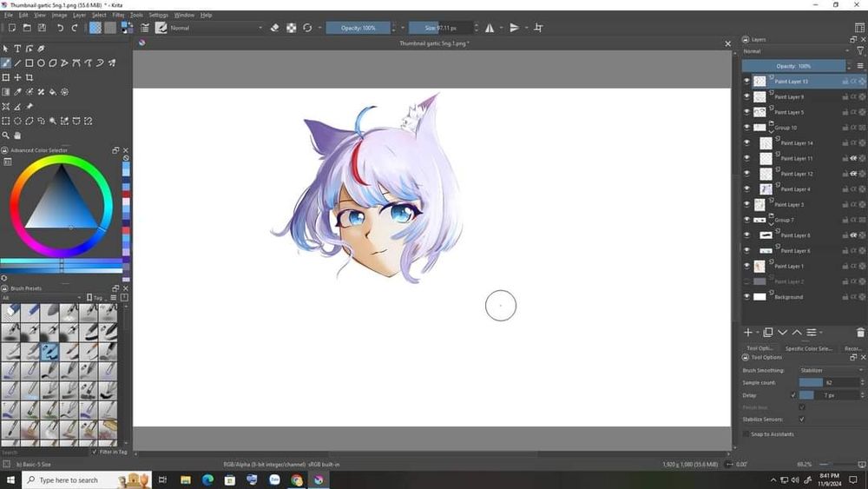Image resolution: width=868 pixels, height=489 pixels.
Task: Select Paint Layer 1 row
Action: pyautogui.click(x=804, y=266)
